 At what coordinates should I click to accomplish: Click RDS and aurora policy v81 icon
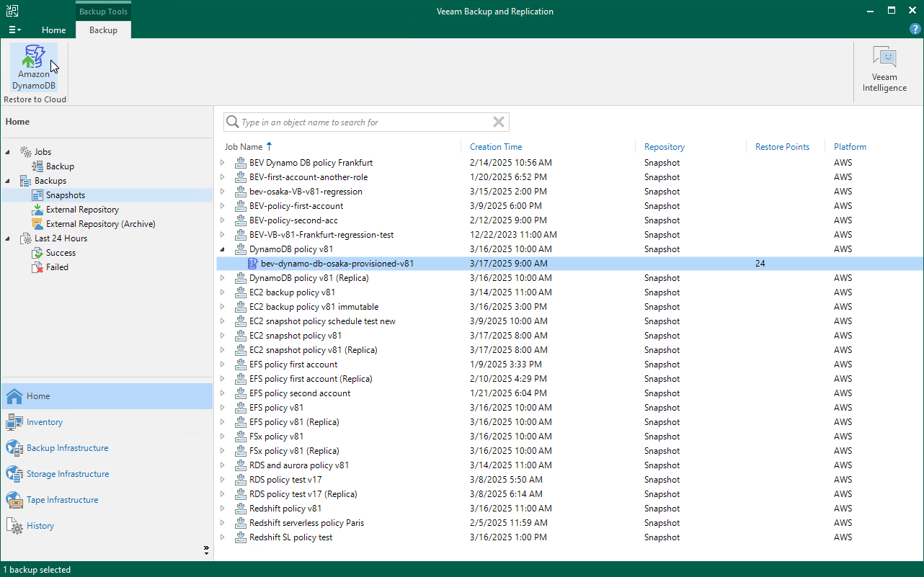(241, 465)
